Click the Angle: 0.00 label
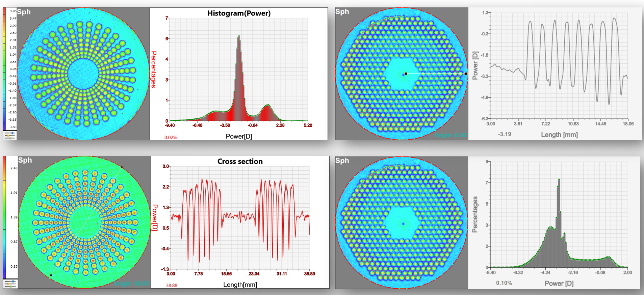 click(450, 135)
